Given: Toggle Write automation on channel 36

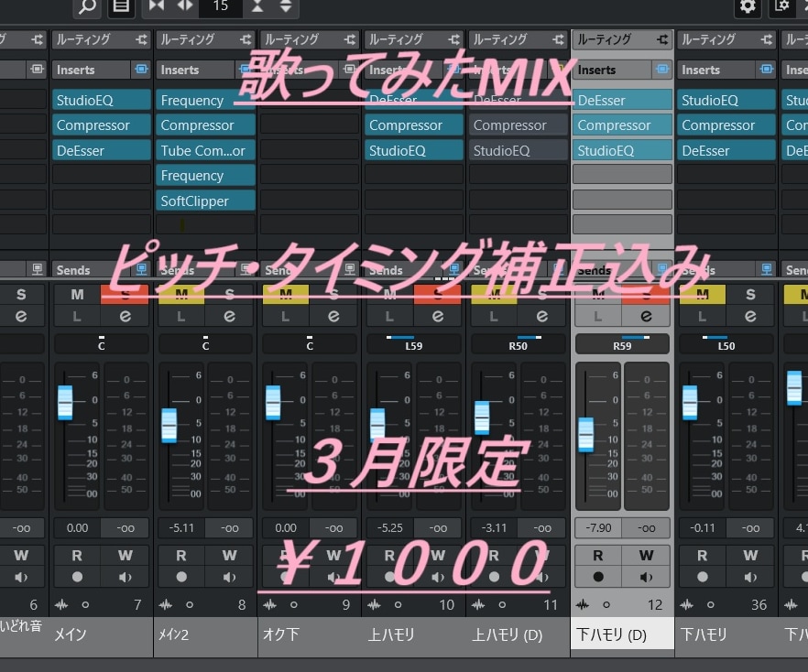Looking at the screenshot, I should tap(749, 556).
